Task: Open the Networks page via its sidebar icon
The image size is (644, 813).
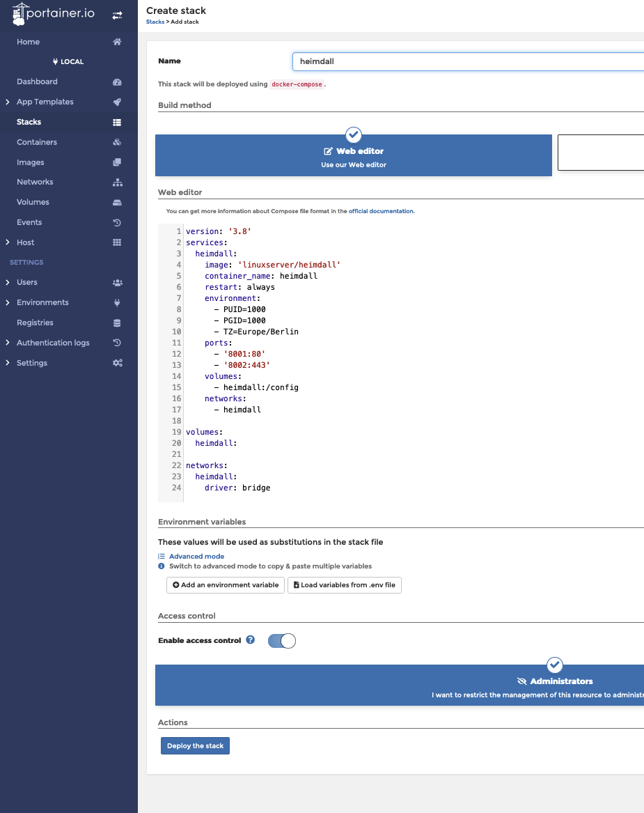Action: (117, 182)
